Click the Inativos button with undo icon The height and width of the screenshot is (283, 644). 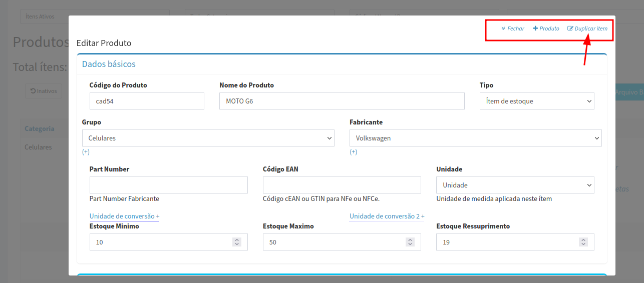tap(44, 91)
